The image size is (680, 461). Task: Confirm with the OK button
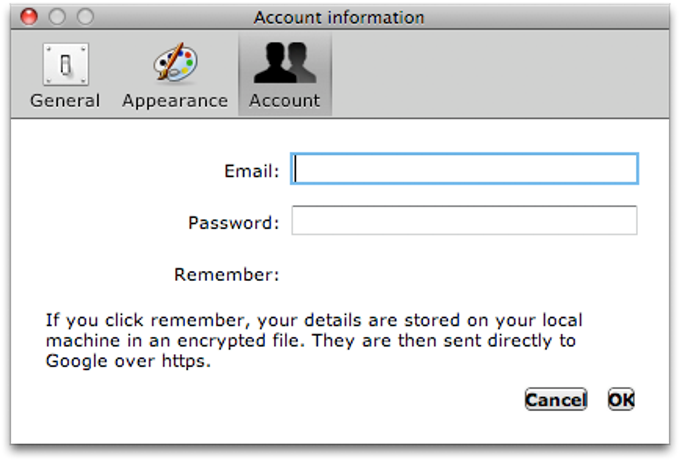621,399
